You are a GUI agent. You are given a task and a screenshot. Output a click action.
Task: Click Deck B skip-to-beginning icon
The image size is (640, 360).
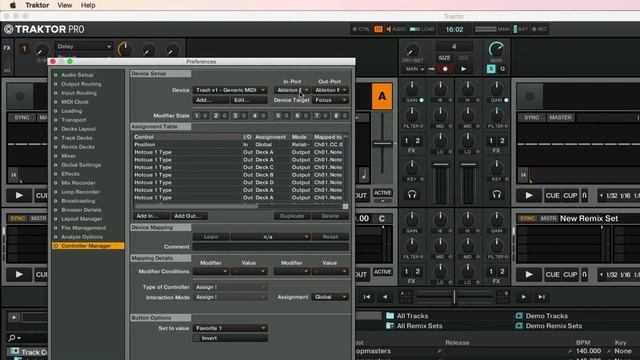tap(524, 176)
